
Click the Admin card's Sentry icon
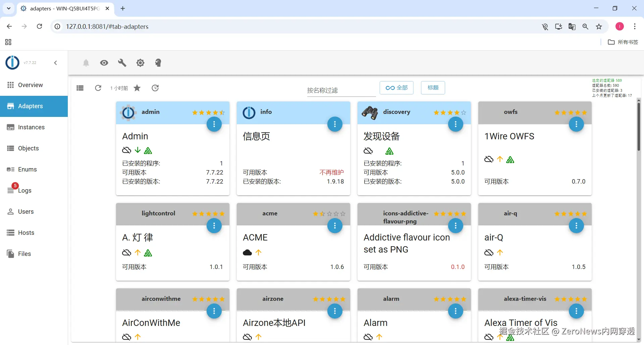148,151
